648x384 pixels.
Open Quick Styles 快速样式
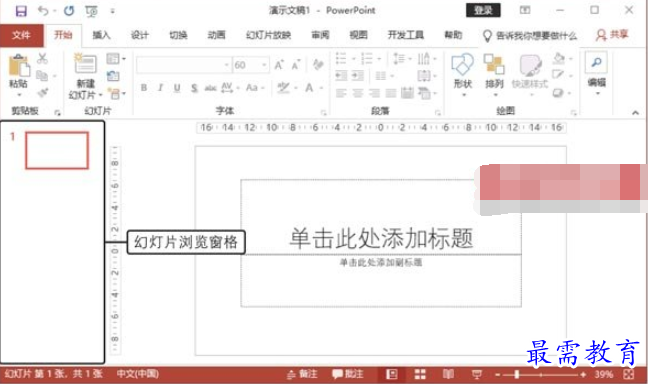click(530, 74)
